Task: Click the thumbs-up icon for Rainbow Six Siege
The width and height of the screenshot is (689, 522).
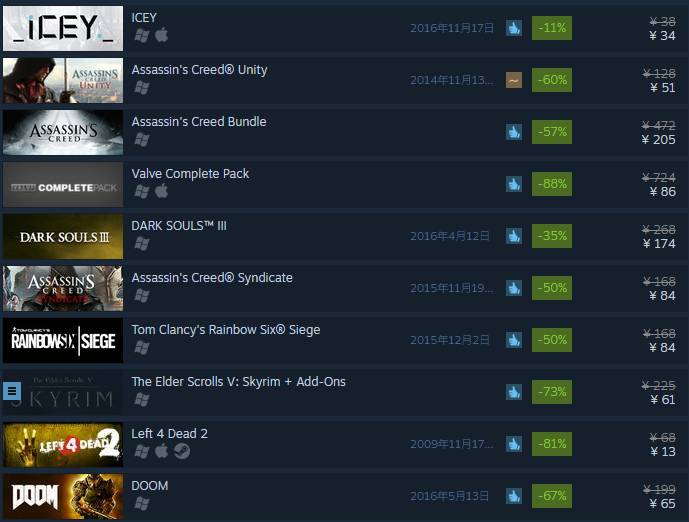Action: pos(514,340)
